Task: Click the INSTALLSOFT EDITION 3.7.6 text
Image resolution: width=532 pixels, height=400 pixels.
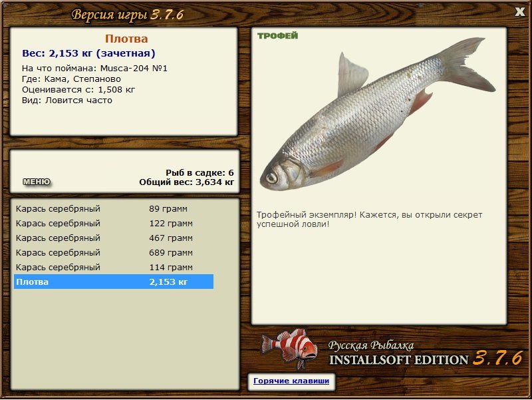Action: 426,359
